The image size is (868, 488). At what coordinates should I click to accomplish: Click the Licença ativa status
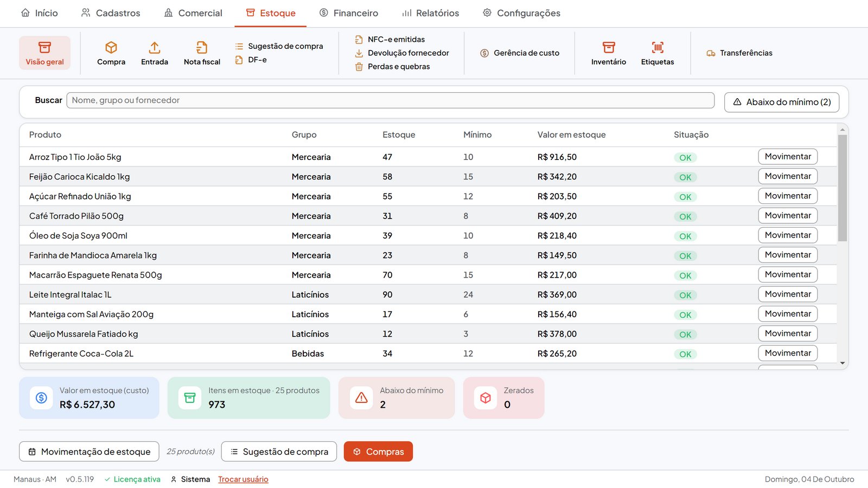pyautogui.click(x=132, y=479)
